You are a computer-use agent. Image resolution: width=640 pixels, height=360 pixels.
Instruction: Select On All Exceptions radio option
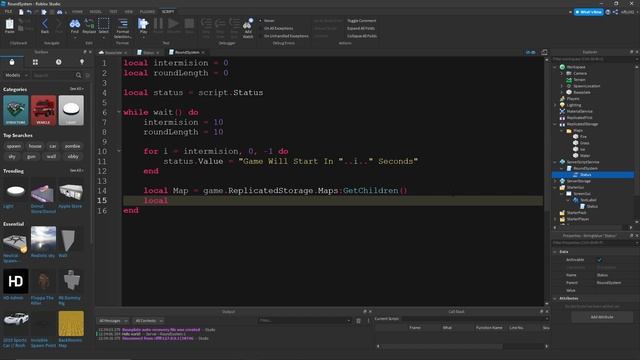[x=260, y=28]
